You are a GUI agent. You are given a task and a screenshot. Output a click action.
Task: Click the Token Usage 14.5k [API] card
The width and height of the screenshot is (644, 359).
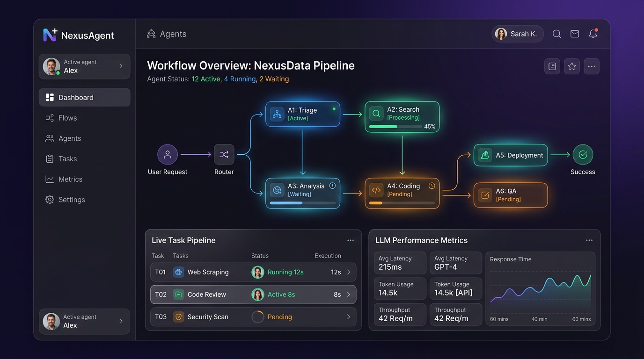click(456, 288)
